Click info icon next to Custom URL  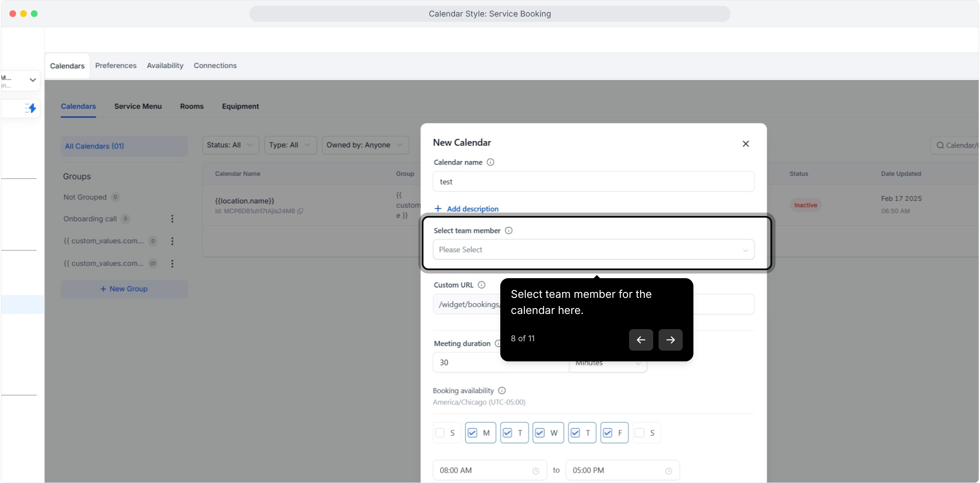click(x=482, y=285)
